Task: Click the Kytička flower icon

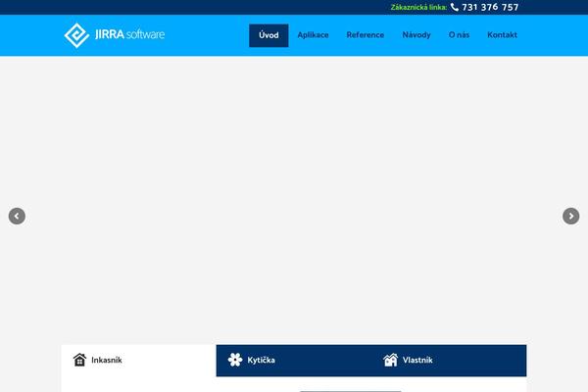Action: click(235, 360)
